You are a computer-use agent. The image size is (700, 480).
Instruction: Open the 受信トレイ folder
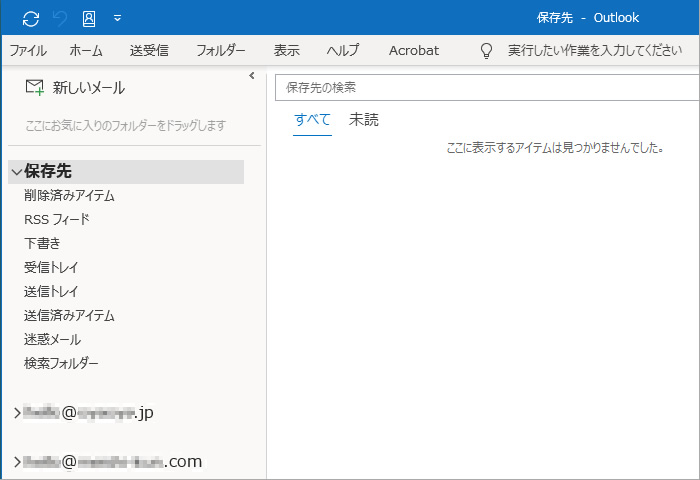pos(51,267)
